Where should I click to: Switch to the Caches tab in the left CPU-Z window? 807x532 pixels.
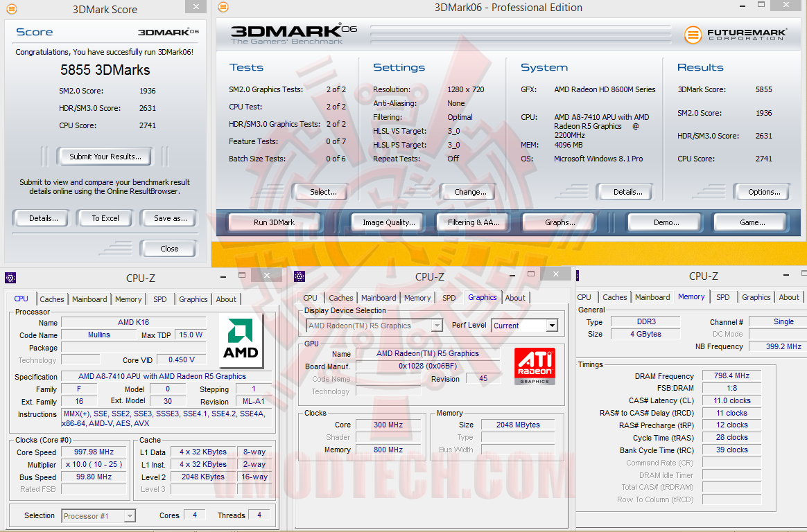(52, 299)
